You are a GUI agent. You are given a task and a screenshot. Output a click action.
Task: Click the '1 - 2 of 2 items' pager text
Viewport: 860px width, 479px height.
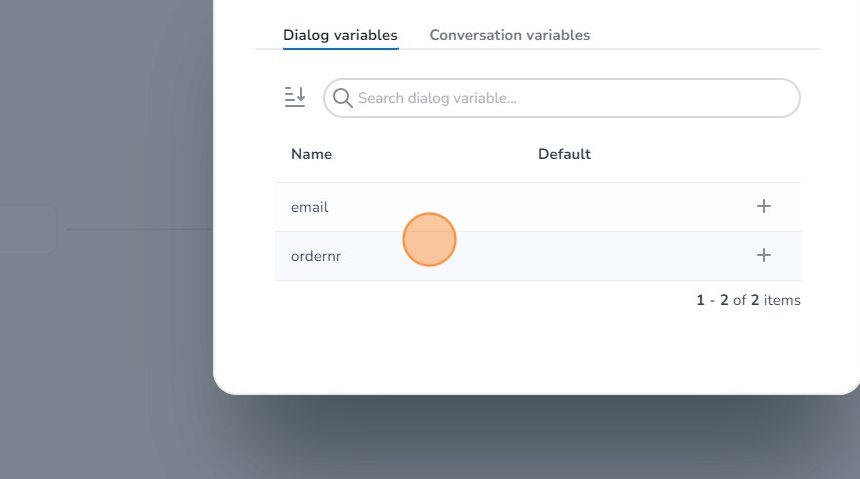coord(747,300)
